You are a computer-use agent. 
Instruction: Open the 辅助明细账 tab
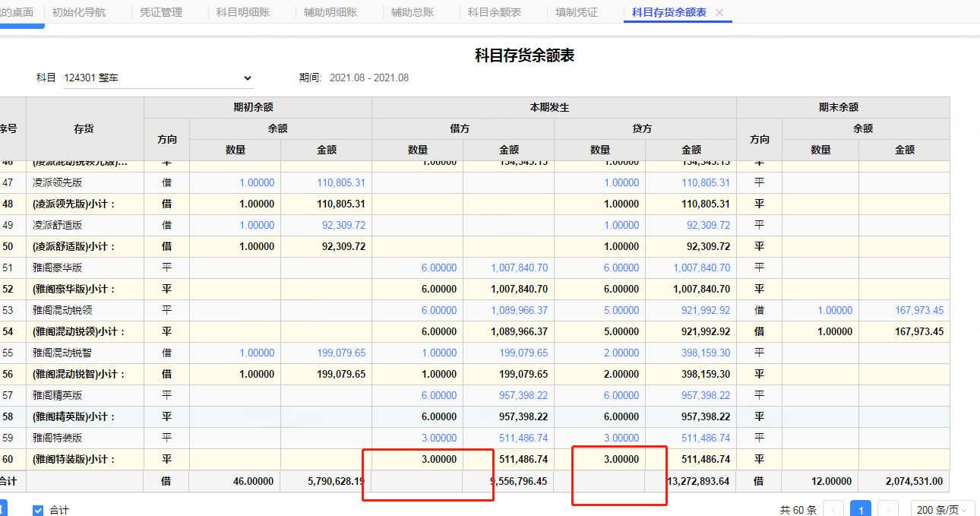(x=330, y=12)
